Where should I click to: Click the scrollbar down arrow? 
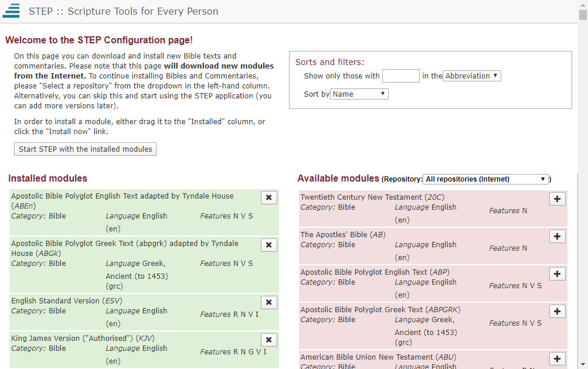coord(583,364)
